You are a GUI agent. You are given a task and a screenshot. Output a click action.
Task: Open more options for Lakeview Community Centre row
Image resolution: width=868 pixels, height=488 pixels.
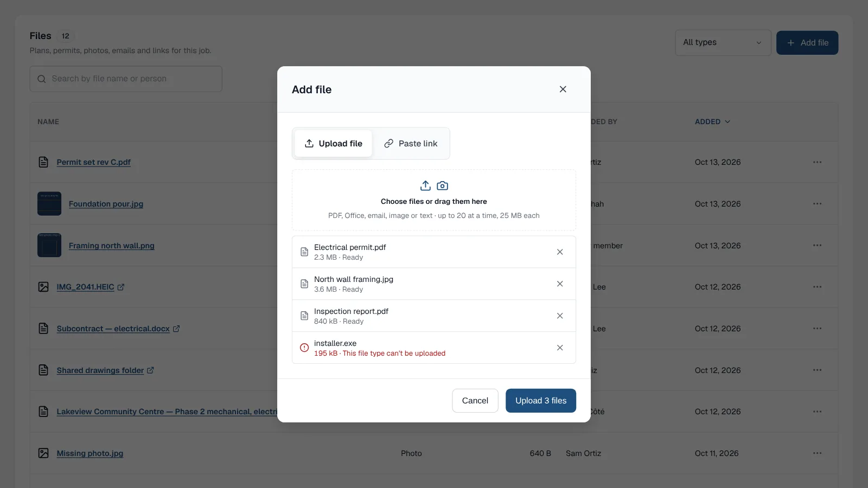(x=817, y=412)
